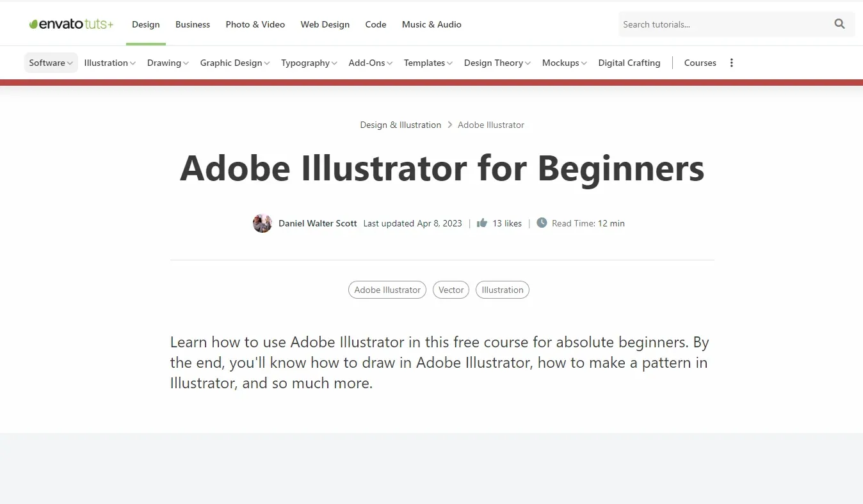Expand the Mockups dropdown
Viewport: 863px width, 504px height.
click(565, 63)
